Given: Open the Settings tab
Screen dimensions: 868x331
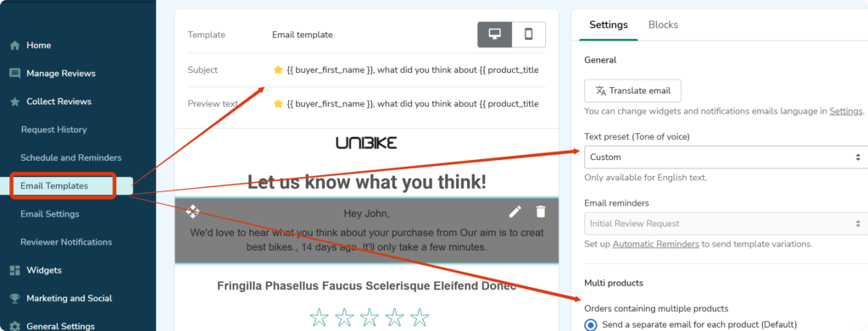Looking at the screenshot, I should [x=609, y=25].
